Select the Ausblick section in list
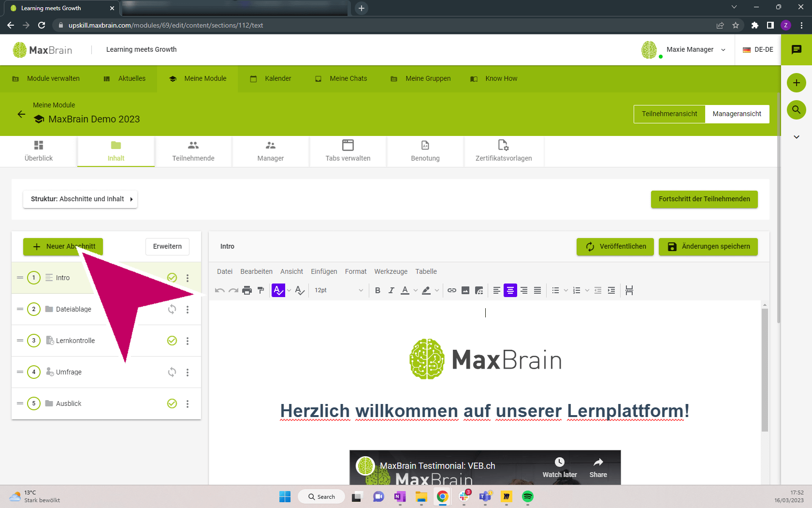 (x=106, y=403)
